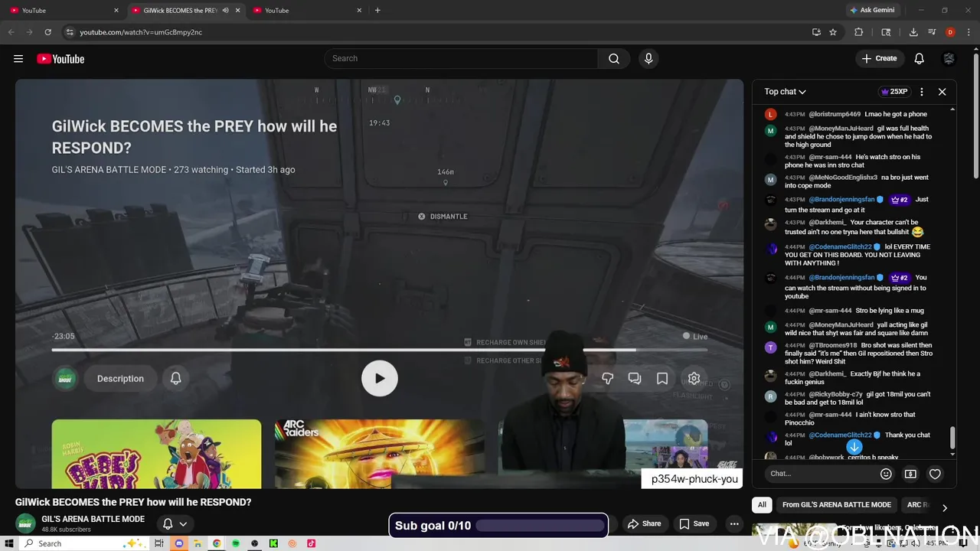Jump to newest chat messages arrow
The height and width of the screenshot is (551, 980).
[854, 447]
